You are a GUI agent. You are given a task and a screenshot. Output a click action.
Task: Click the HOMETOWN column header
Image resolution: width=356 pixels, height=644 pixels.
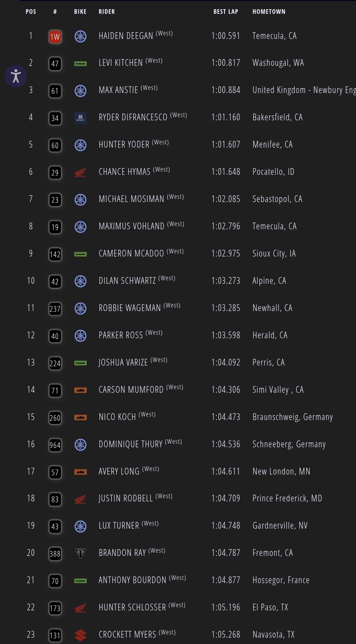[269, 12]
